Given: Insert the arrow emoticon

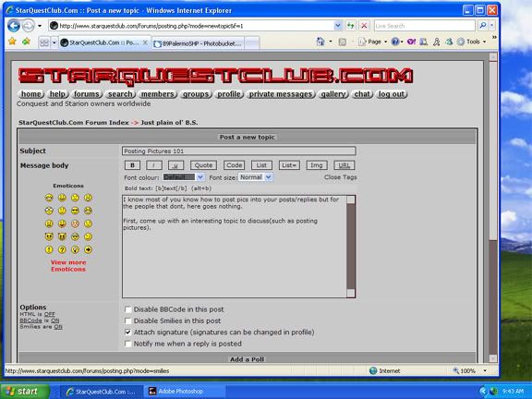Looking at the screenshot, I should point(89,250).
